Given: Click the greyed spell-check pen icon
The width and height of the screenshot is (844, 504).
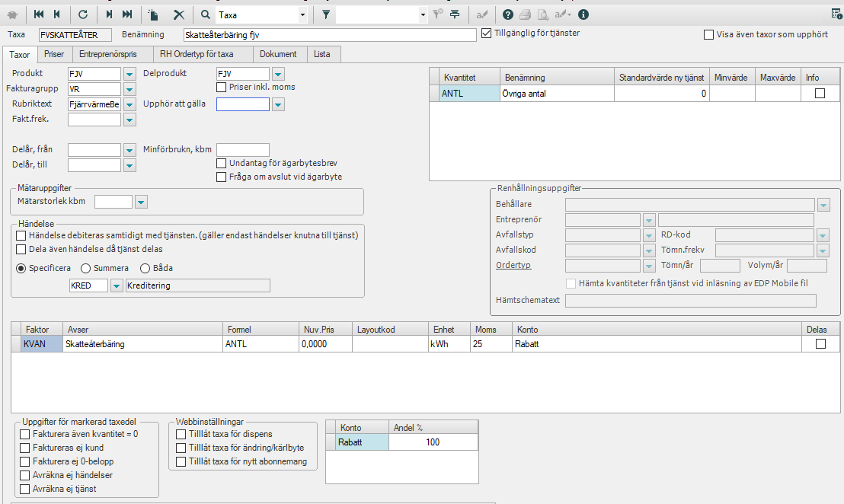Looking at the screenshot, I should coord(481,14).
